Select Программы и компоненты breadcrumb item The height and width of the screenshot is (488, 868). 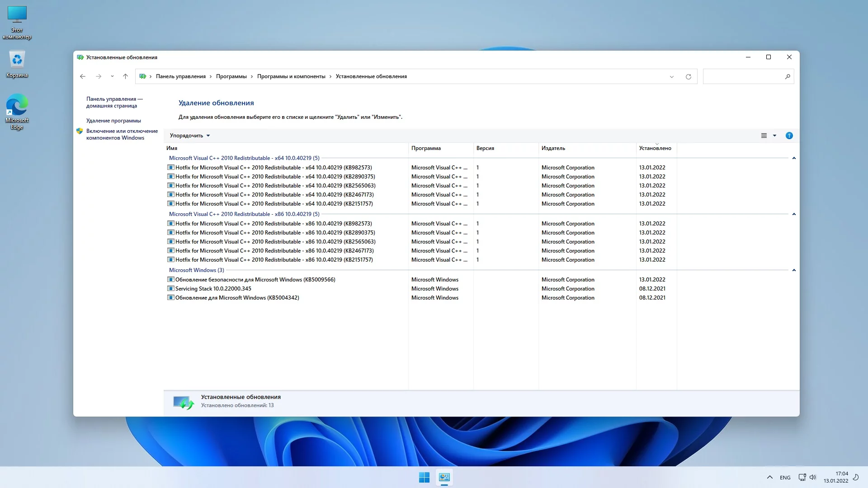pyautogui.click(x=291, y=76)
